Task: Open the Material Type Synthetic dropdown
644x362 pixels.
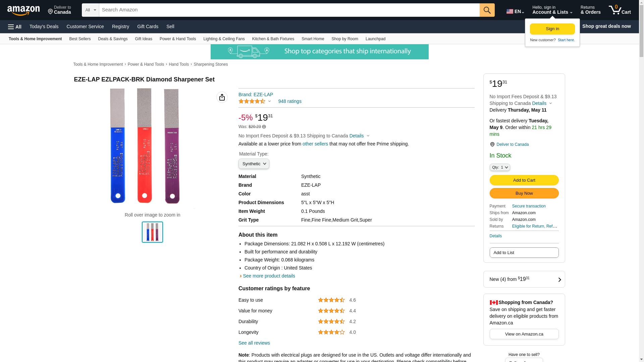Action: (x=254, y=164)
